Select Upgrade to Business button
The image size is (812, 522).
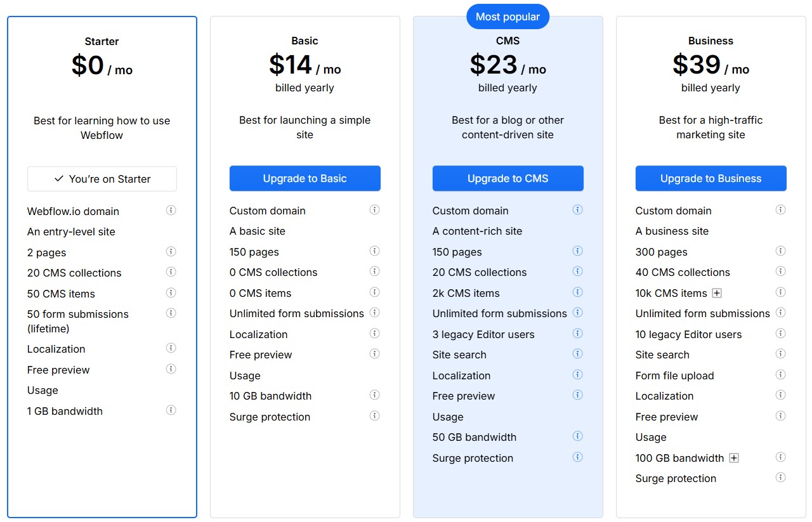pyautogui.click(x=710, y=178)
